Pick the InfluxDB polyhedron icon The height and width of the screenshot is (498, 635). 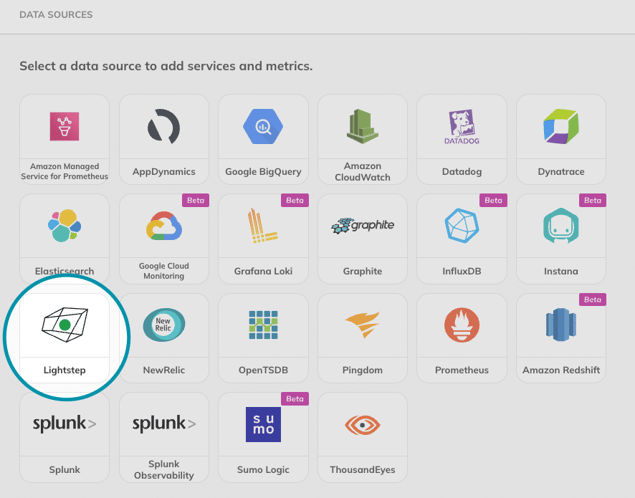click(x=462, y=226)
